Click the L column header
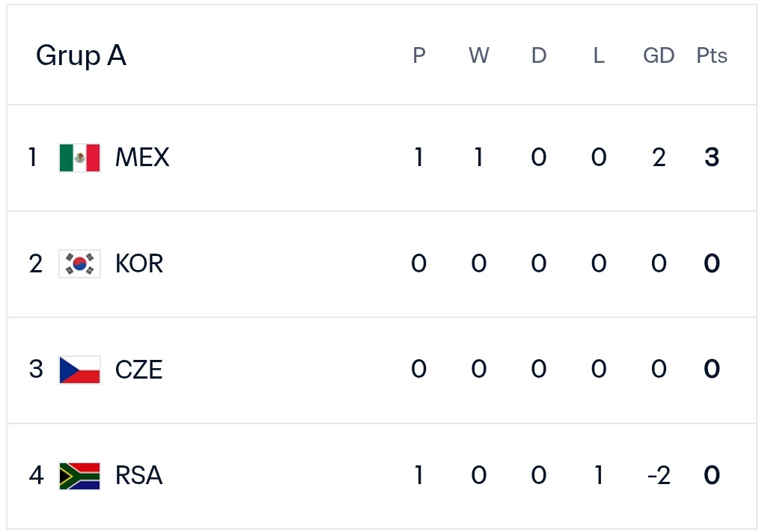The width and height of the screenshot is (762, 532). [599, 55]
